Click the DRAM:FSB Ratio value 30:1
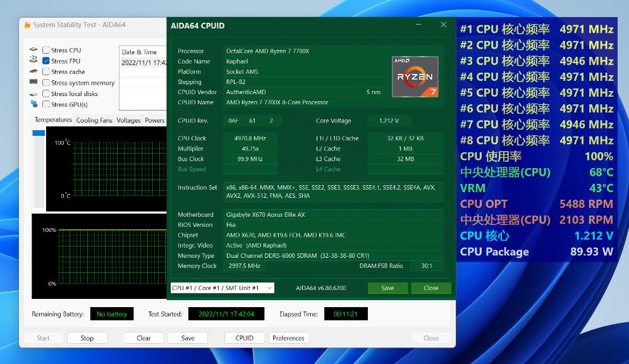Screen dimensions: 629x364 [427, 266]
